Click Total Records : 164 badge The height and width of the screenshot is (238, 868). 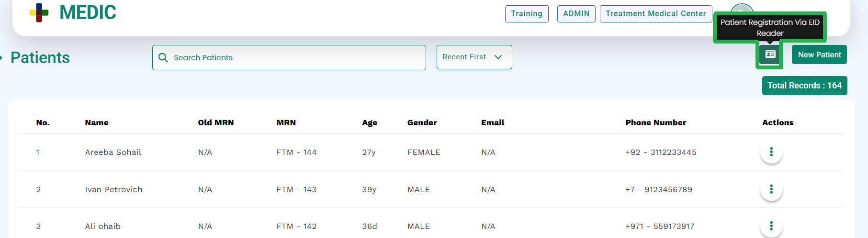click(x=804, y=86)
